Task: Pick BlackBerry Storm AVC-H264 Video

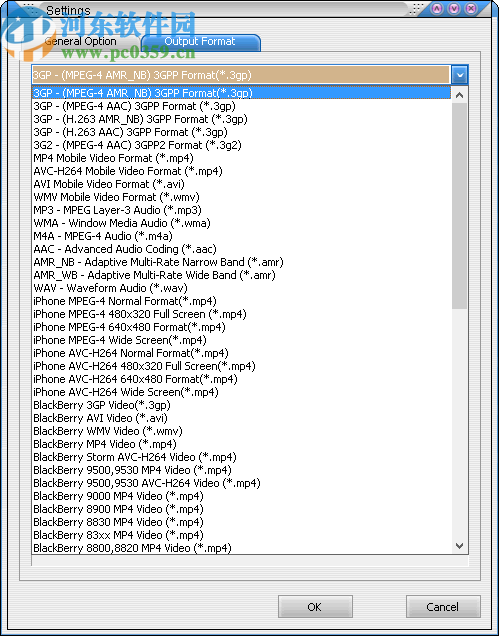Action: coord(241,457)
